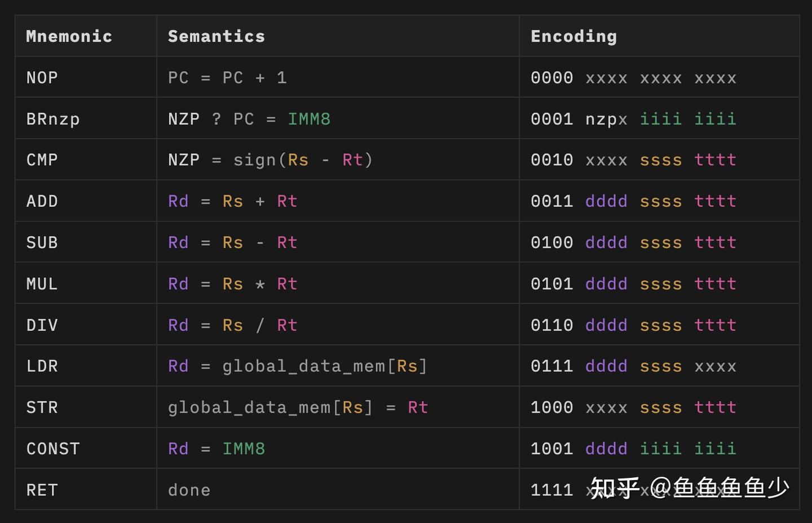Click the done semantics text for RET
812x523 pixels.
click(x=188, y=489)
